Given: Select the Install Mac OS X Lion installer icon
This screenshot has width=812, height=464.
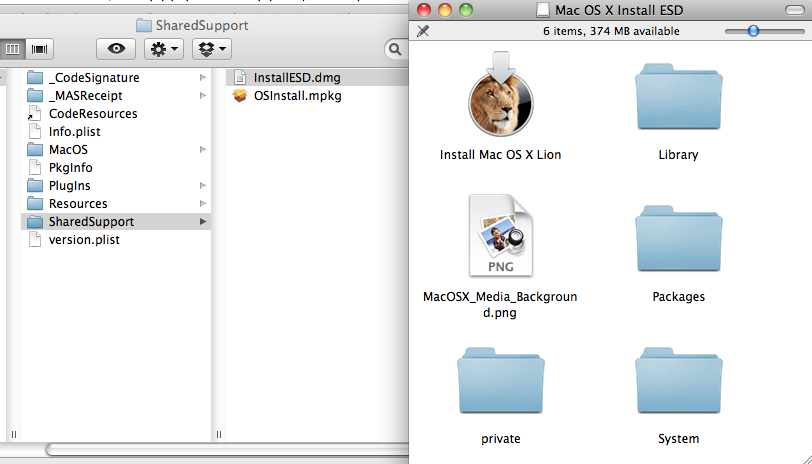Looking at the screenshot, I should tap(500, 94).
